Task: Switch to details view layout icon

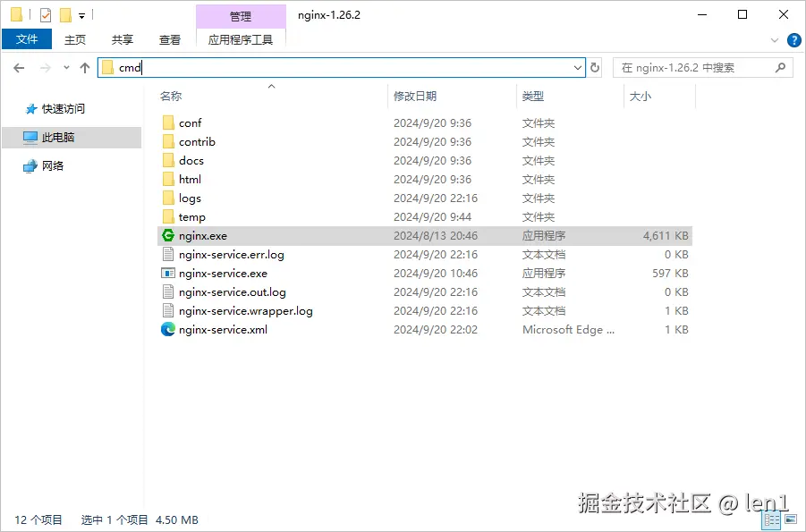Action: (772, 520)
